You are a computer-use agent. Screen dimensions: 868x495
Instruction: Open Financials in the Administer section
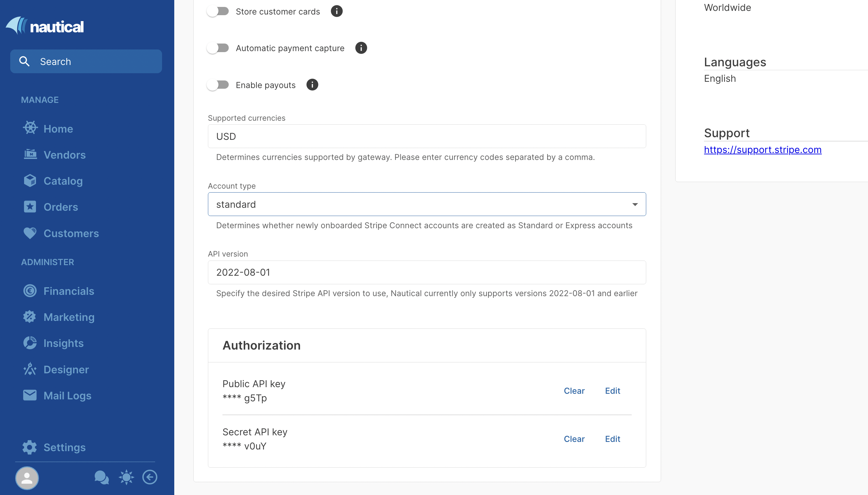point(69,291)
